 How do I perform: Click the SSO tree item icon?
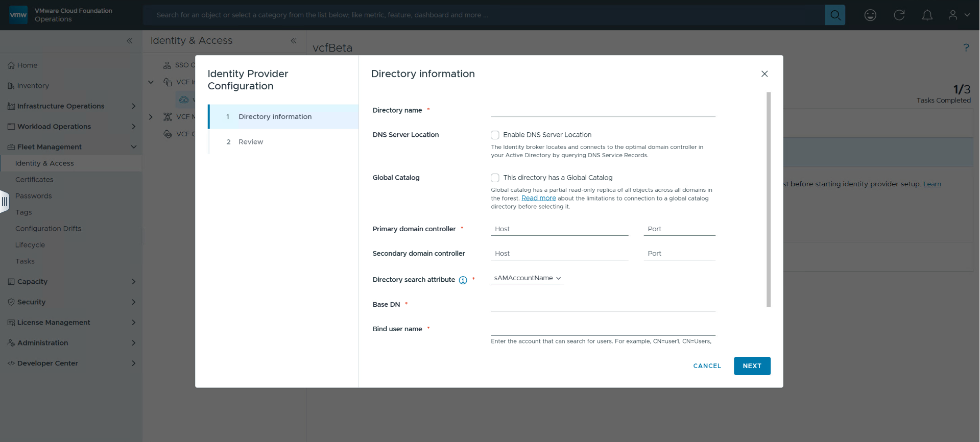coord(167,65)
